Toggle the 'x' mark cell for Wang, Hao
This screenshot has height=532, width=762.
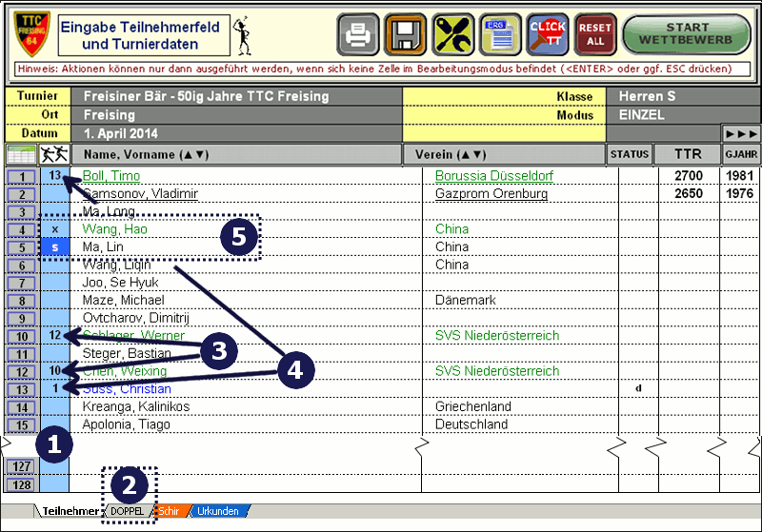tap(54, 229)
